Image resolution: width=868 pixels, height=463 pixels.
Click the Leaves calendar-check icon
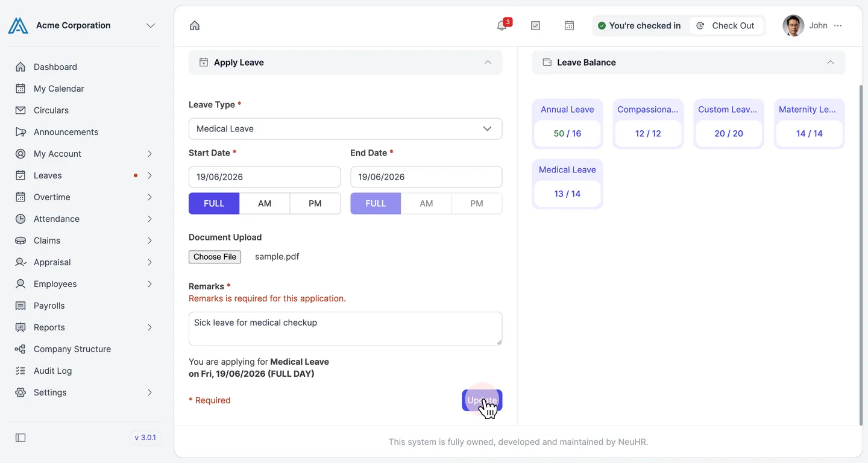tap(20, 175)
